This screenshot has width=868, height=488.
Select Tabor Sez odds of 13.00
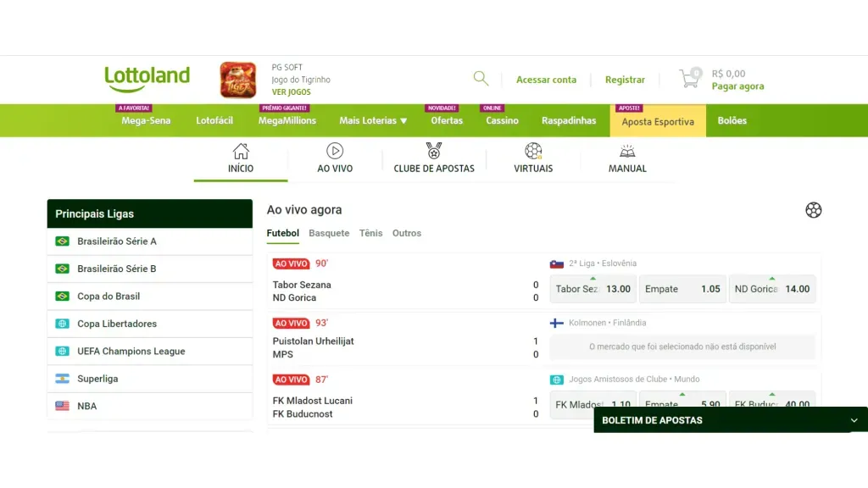(x=593, y=289)
